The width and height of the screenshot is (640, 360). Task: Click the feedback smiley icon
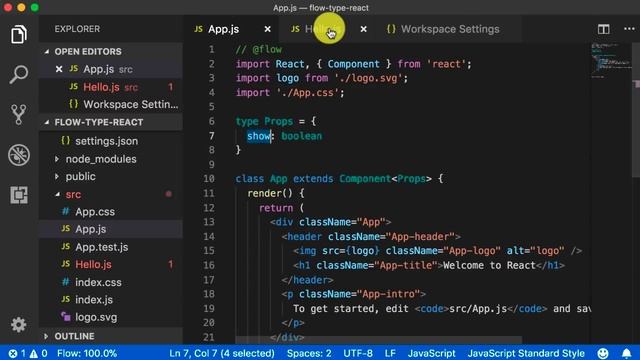pyautogui.click(x=603, y=353)
